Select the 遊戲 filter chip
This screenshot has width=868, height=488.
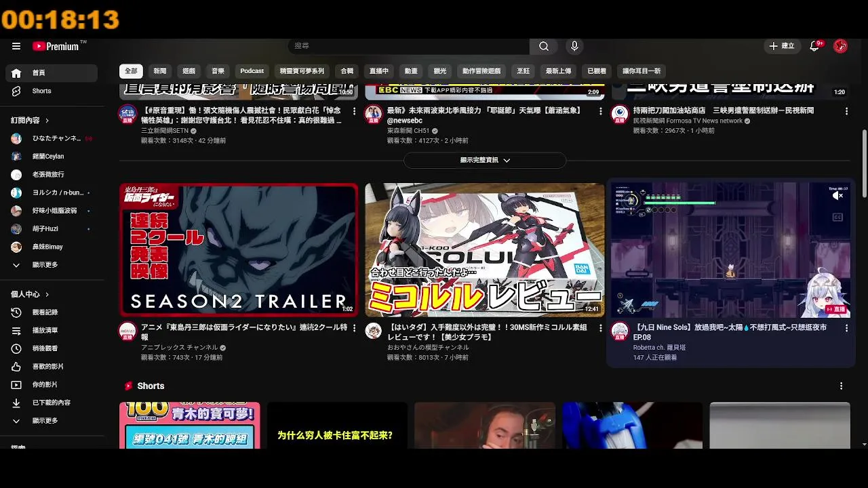[x=189, y=70]
